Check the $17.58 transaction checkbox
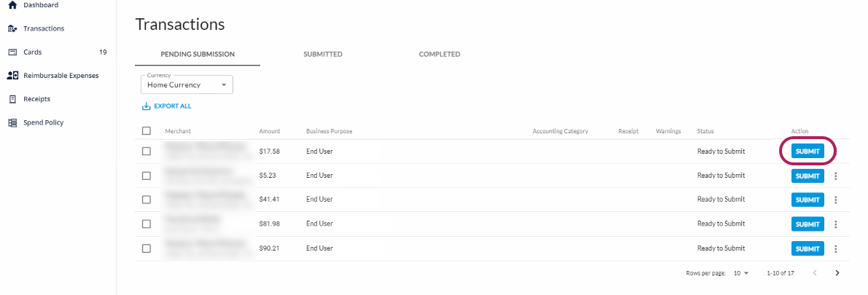Image resolution: width=868 pixels, height=295 pixels. (146, 152)
